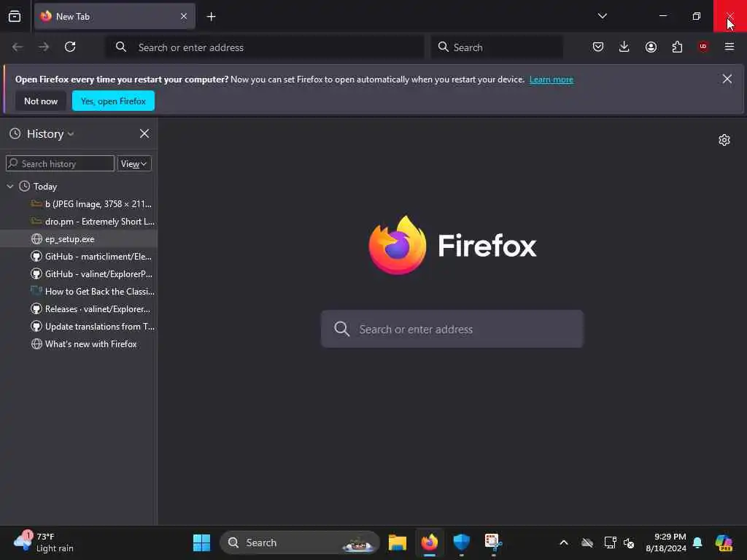747x560 pixels.
Task: Open the View sort dropdown
Action: 134,164
